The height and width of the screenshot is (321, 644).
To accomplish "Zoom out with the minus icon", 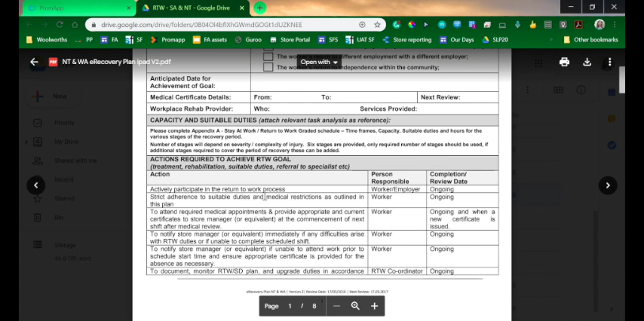I will tap(336, 306).
